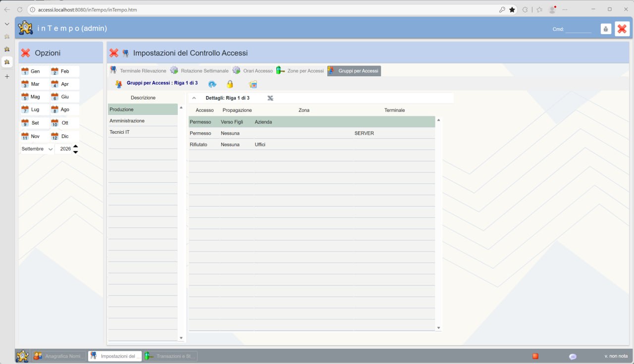Open the Orari Accesso tab

(253, 71)
